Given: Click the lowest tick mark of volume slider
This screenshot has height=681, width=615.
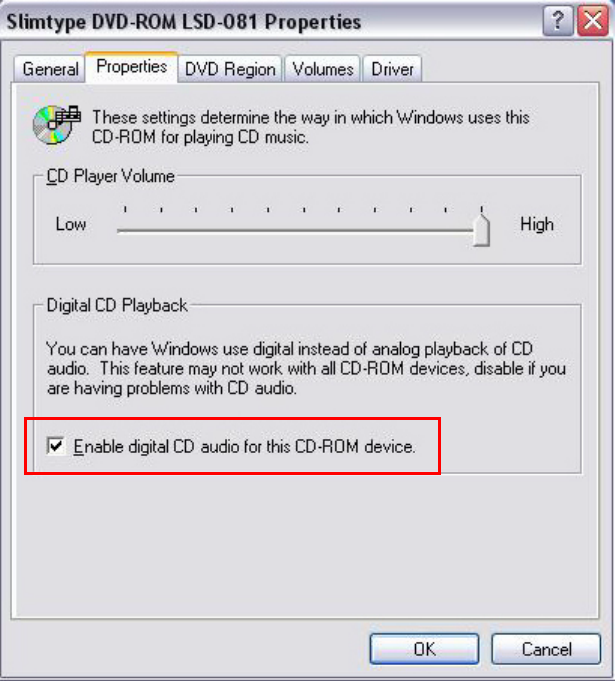Looking at the screenshot, I should pyautogui.click(x=125, y=209).
